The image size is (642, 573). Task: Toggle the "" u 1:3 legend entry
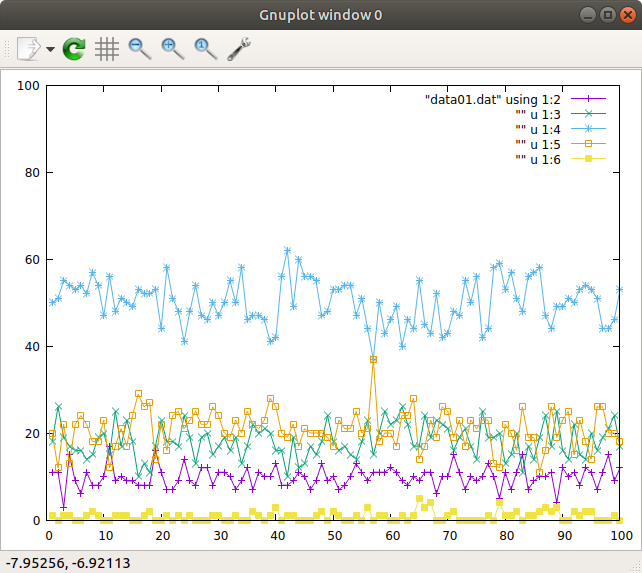(x=538, y=115)
